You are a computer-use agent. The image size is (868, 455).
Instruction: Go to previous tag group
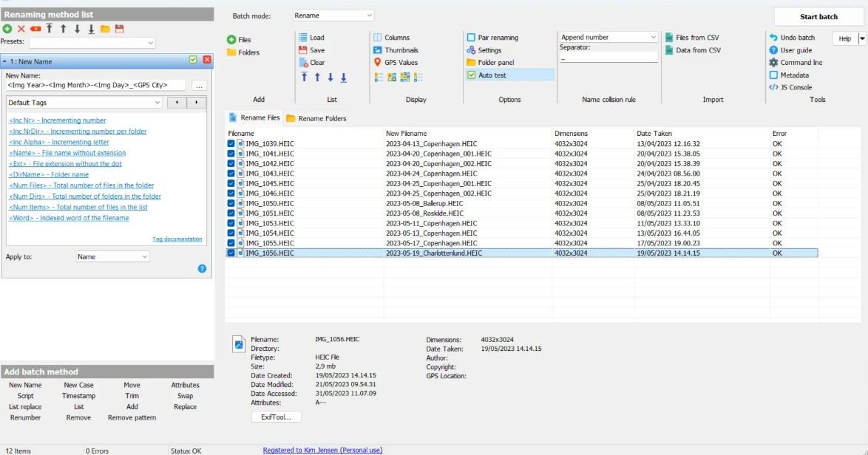point(177,103)
